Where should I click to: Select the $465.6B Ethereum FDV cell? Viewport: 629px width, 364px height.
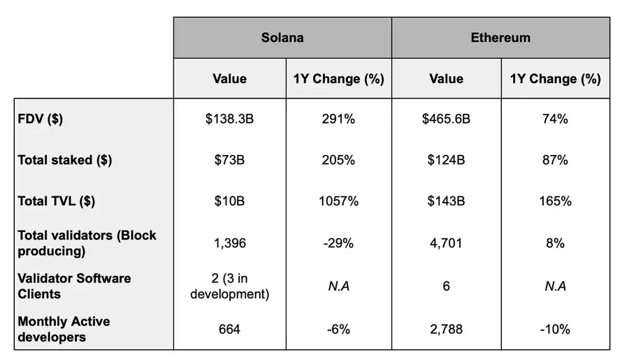coord(446,119)
